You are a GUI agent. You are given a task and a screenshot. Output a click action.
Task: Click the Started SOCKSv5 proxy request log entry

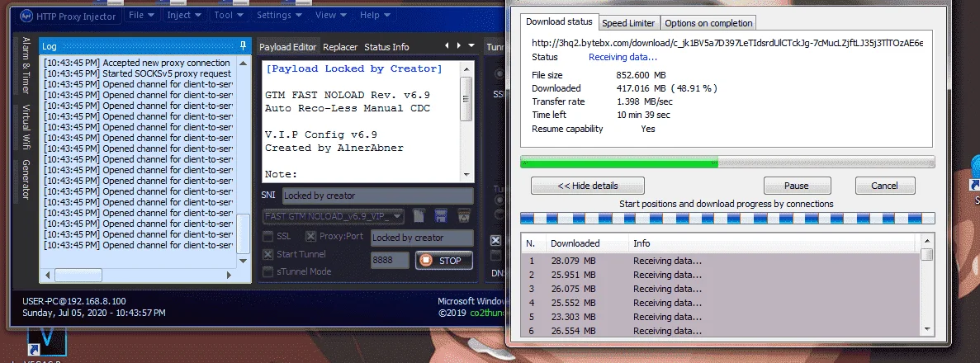click(x=138, y=73)
